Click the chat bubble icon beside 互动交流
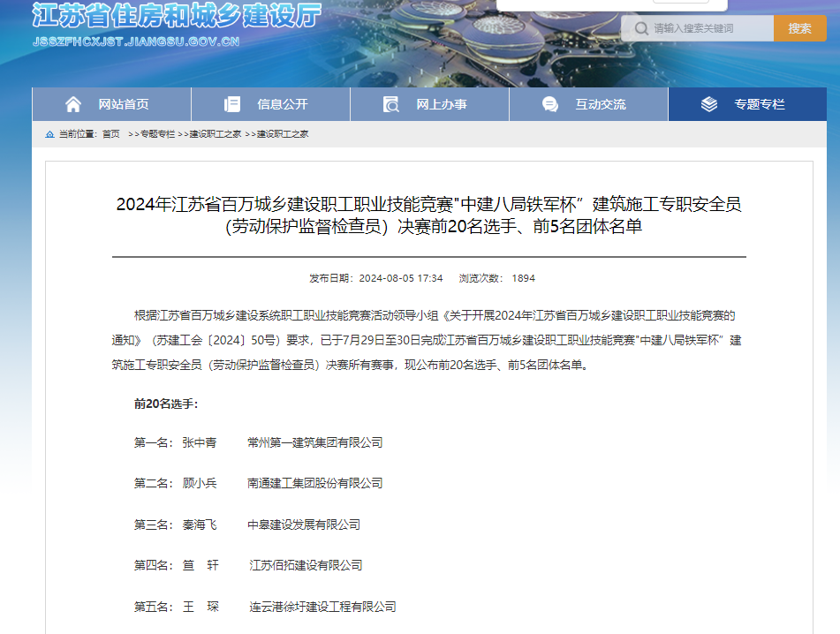 tap(550, 104)
